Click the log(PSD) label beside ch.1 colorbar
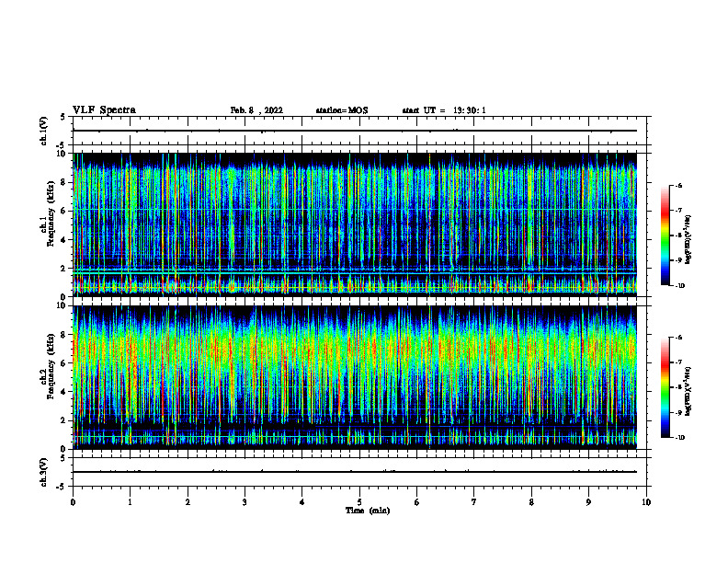Screen dimensions: 728x563 688,239
